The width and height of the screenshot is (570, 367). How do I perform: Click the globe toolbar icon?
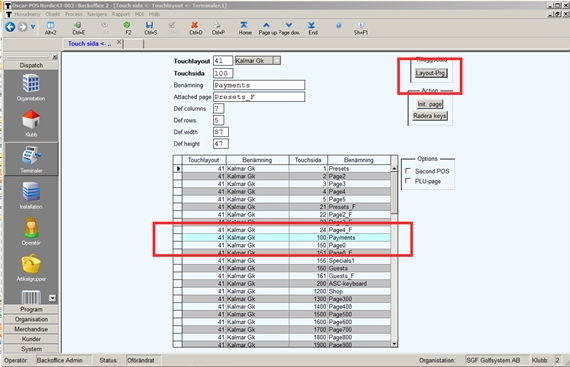pyautogui.click(x=338, y=25)
